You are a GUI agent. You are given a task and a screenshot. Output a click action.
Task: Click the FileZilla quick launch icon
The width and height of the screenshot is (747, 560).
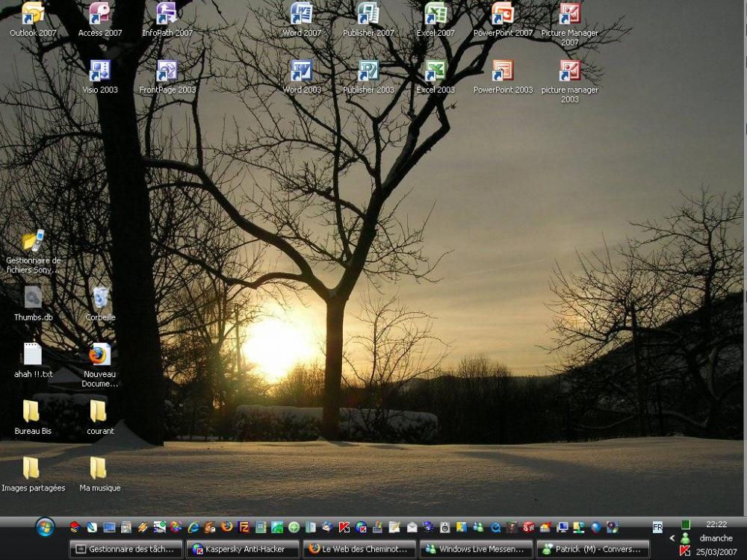pos(244,527)
